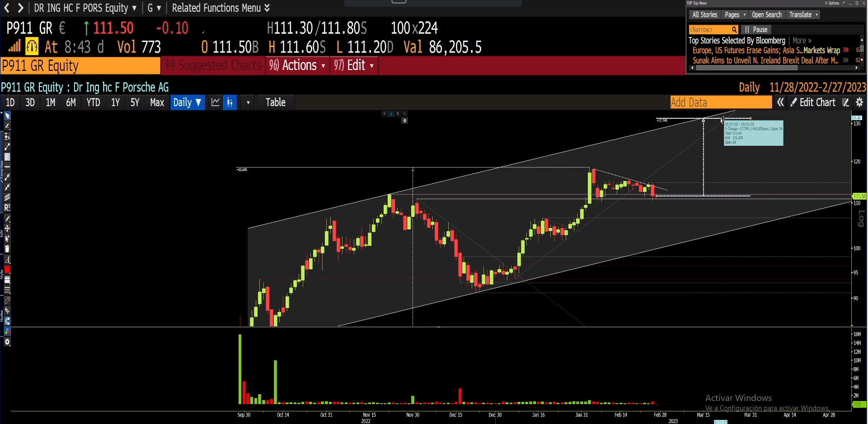This screenshot has height=424, width=868.
Task: Pause the news feed
Action: coord(756,30)
